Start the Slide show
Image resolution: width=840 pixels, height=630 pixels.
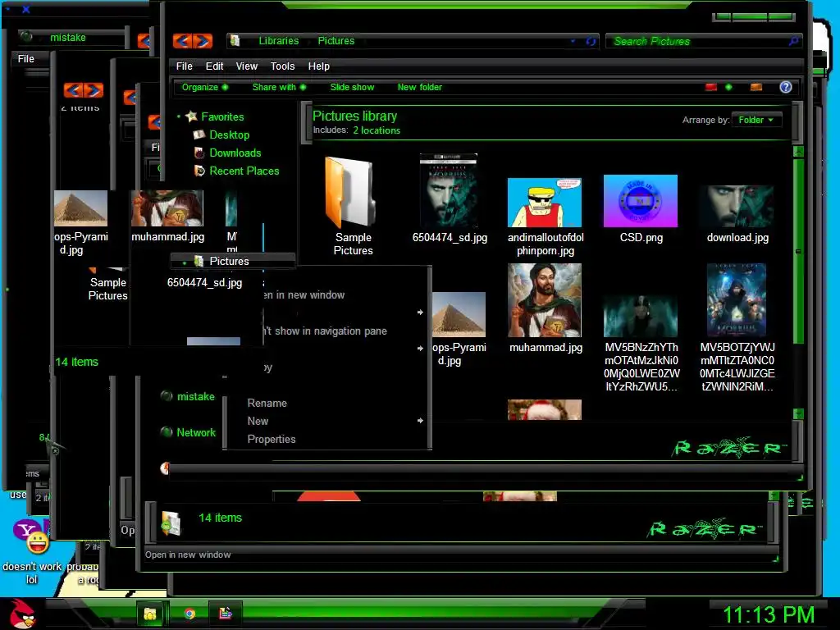352,87
